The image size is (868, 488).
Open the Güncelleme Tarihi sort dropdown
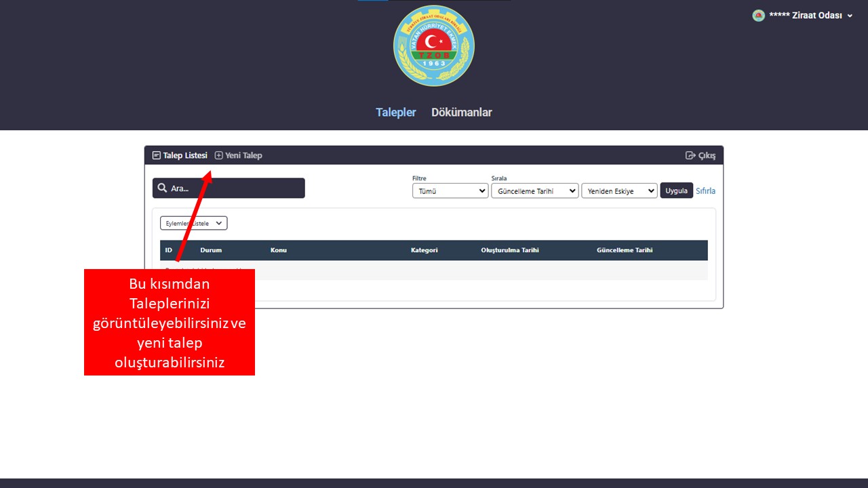534,191
